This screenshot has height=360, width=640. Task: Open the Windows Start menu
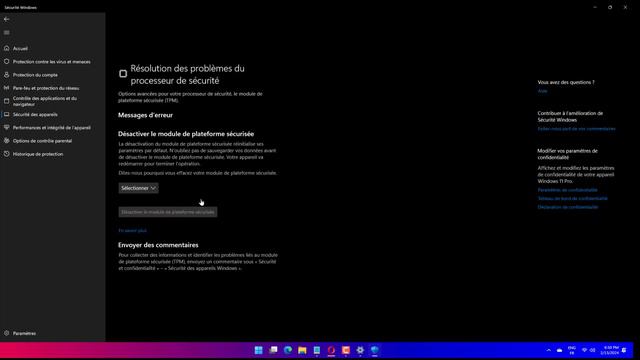[x=258, y=350]
